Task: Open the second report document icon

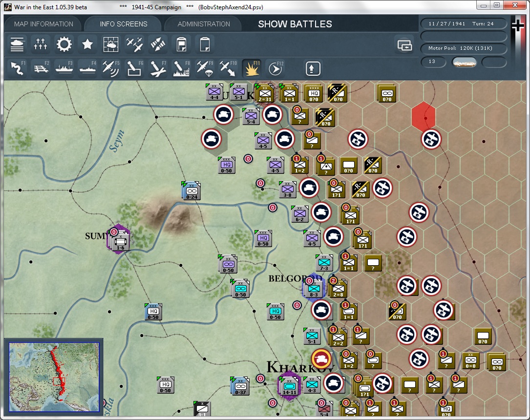Action: click(x=205, y=44)
